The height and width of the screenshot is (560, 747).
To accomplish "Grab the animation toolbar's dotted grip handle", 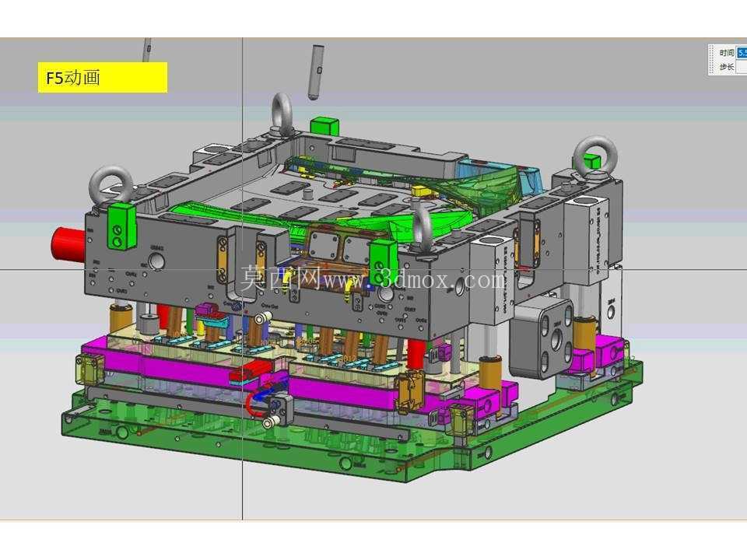I will [712, 60].
